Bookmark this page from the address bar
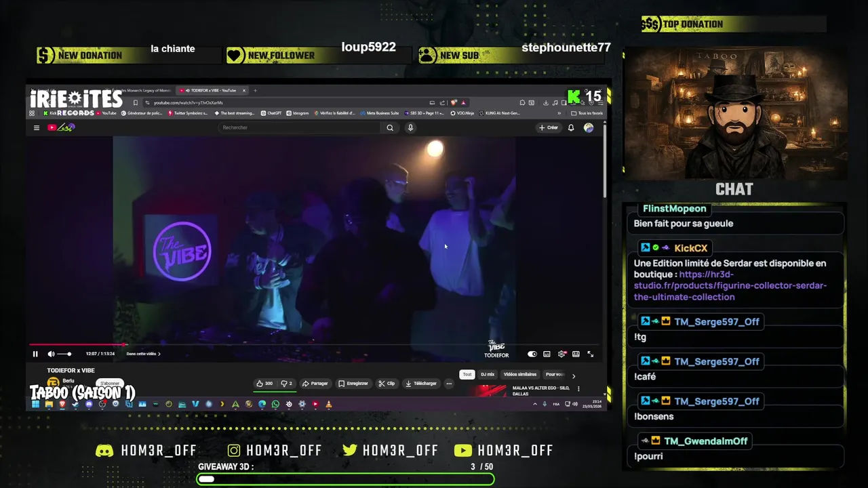Image resolution: width=868 pixels, height=488 pixels. click(135, 102)
